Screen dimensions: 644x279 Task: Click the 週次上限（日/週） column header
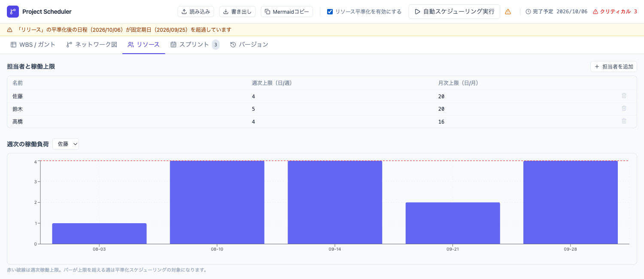point(272,83)
